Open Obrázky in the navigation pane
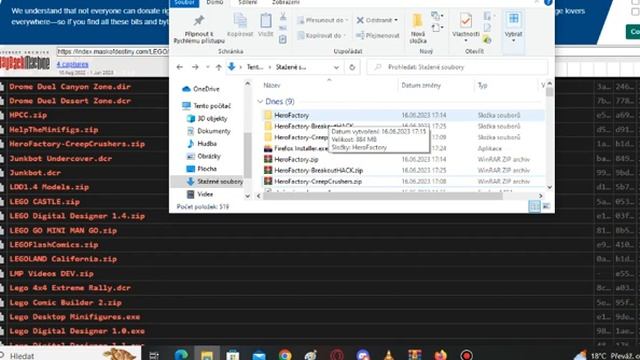This screenshot has height=360, width=640. click(204, 156)
